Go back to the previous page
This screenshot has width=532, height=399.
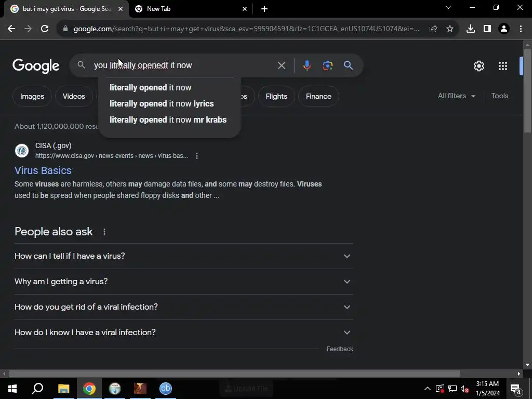pos(11,29)
